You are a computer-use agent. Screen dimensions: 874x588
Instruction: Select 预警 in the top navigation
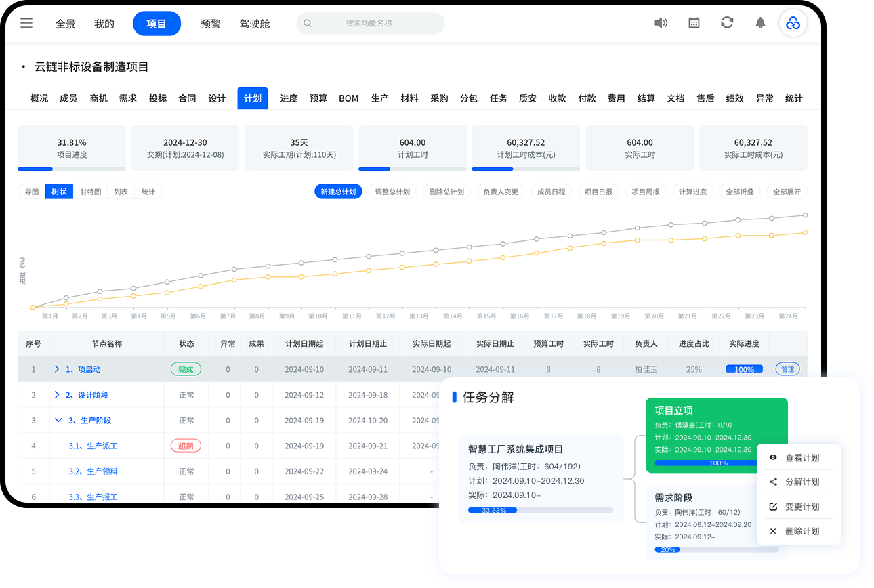[x=211, y=24]
